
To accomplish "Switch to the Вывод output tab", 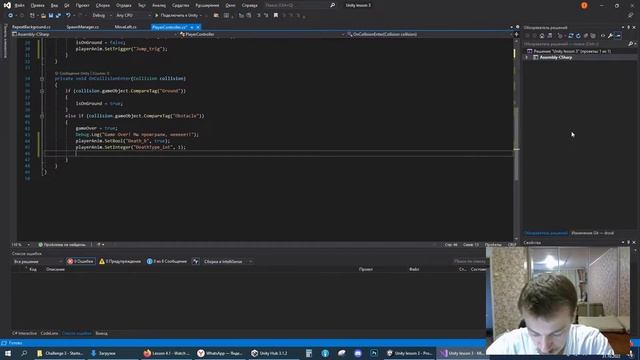I will (101, 333).
